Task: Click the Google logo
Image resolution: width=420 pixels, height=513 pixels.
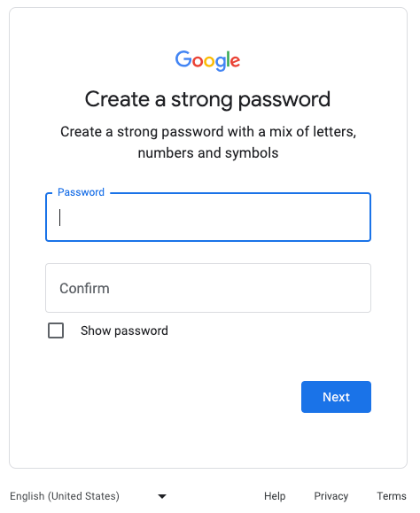Action: 207,60
